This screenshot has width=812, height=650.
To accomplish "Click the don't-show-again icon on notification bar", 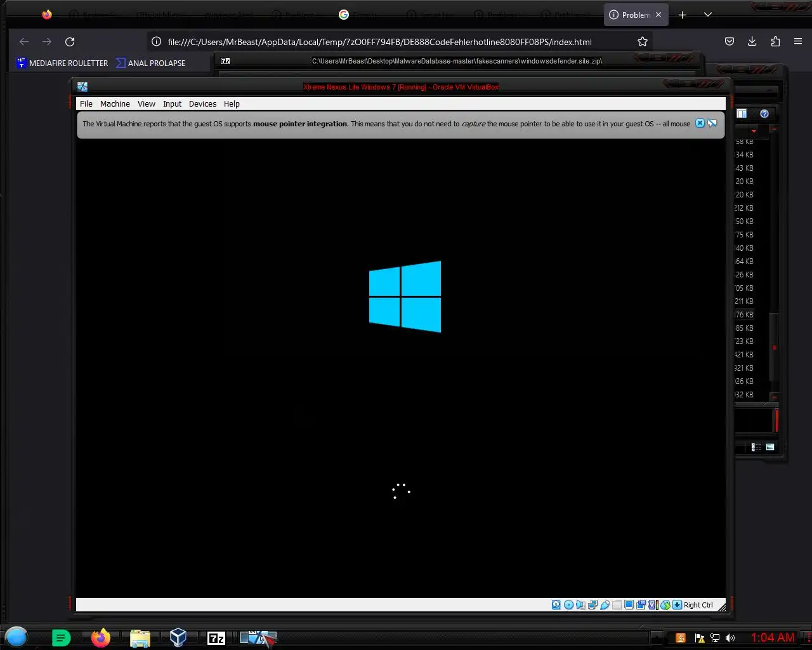I will point(712,123).
